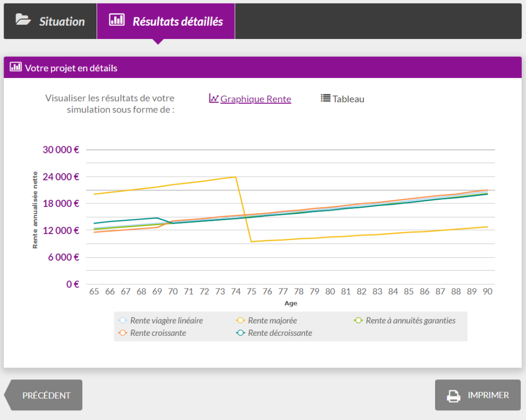Click the chart icon beside 'Votre projet en détails'
Image resolution: width=526 pixels, height=420 pixels.
pyautogui.click(x=16, y=67)
